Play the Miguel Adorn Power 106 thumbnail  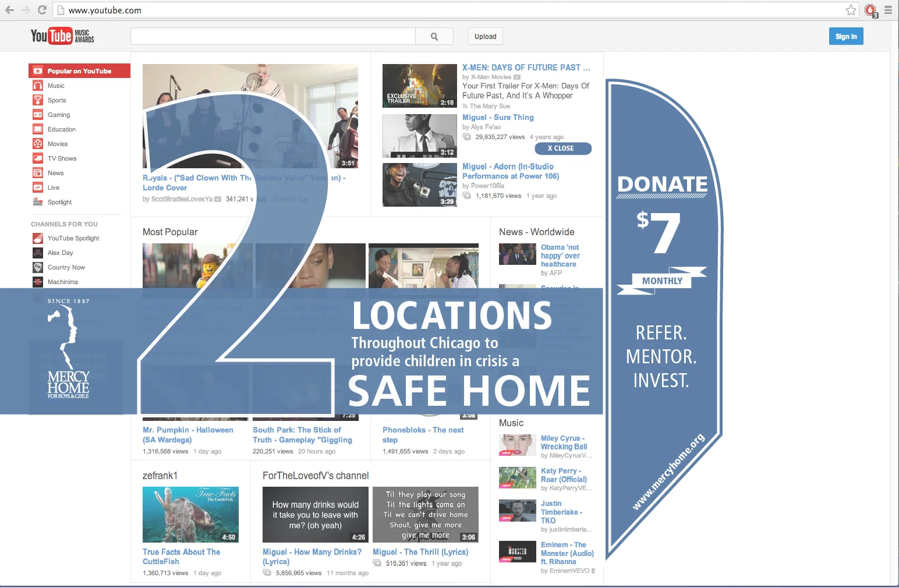pos(420,185)
